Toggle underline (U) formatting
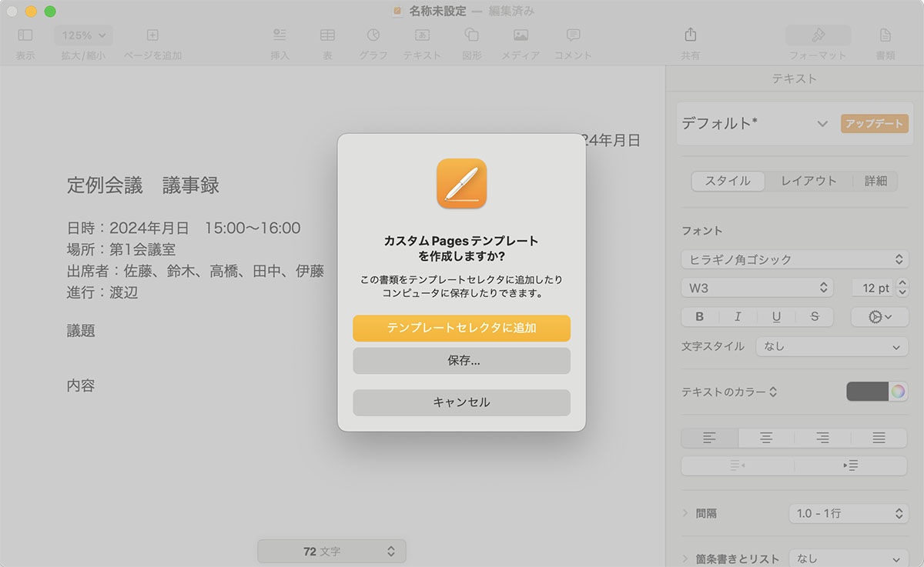The image size is (924, 567). click(776, 316)
